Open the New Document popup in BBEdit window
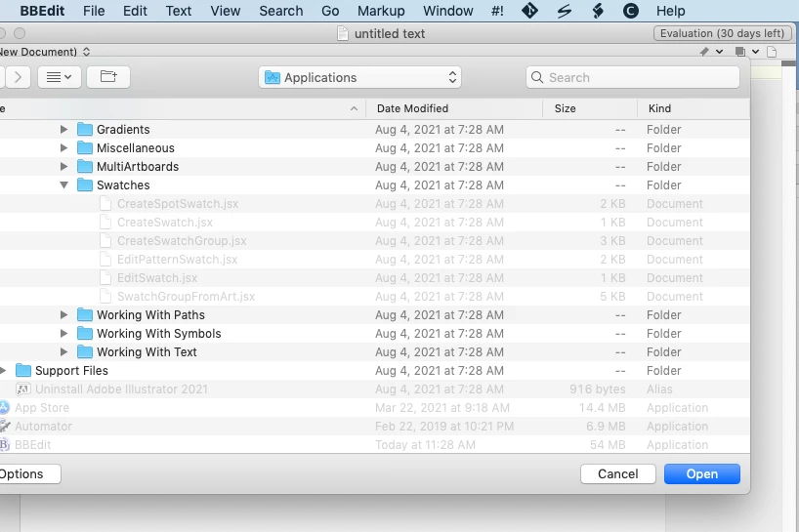This screenshot has height=532, width=799. pyautogui.click(x=45, y=52)
